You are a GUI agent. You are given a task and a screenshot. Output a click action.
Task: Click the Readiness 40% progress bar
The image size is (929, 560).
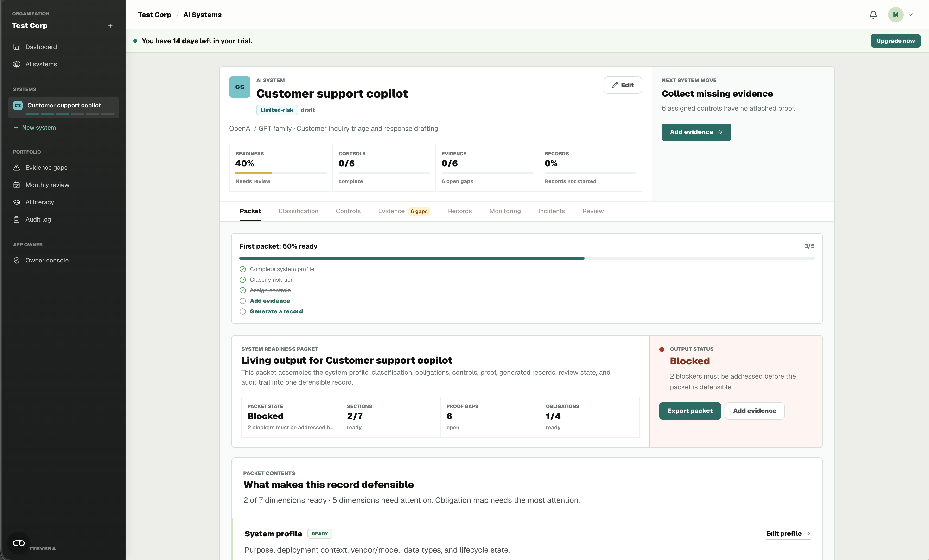coord(281,173)
